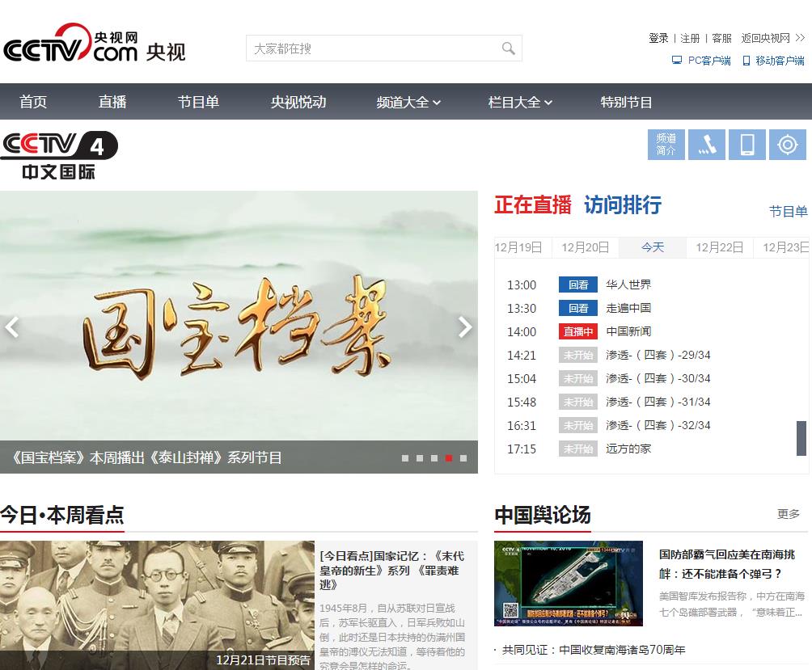Image resolution: width=812 pixels, height=670 pixels.
Task: Open the 节目单 link above schedule
Action: 789,211
